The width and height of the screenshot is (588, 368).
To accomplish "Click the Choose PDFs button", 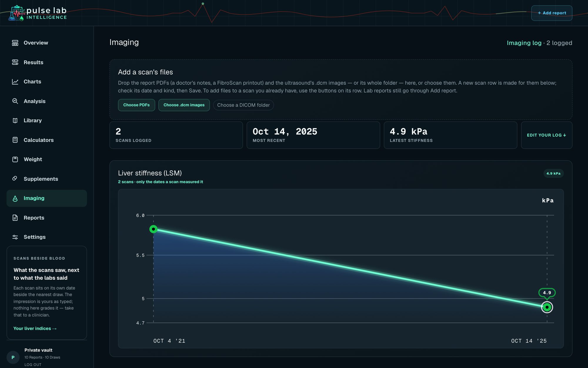I will (x=136, y=105).
